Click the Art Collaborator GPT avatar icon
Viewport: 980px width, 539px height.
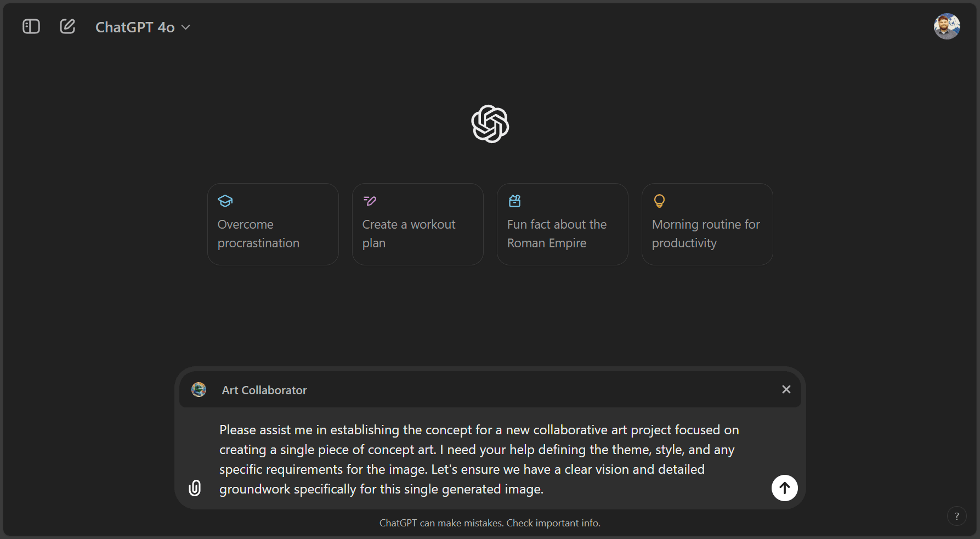click(199, 389)
